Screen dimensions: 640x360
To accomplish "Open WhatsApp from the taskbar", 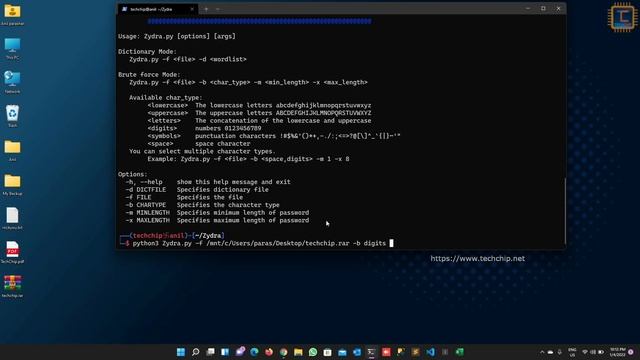I will pos(313,352).
